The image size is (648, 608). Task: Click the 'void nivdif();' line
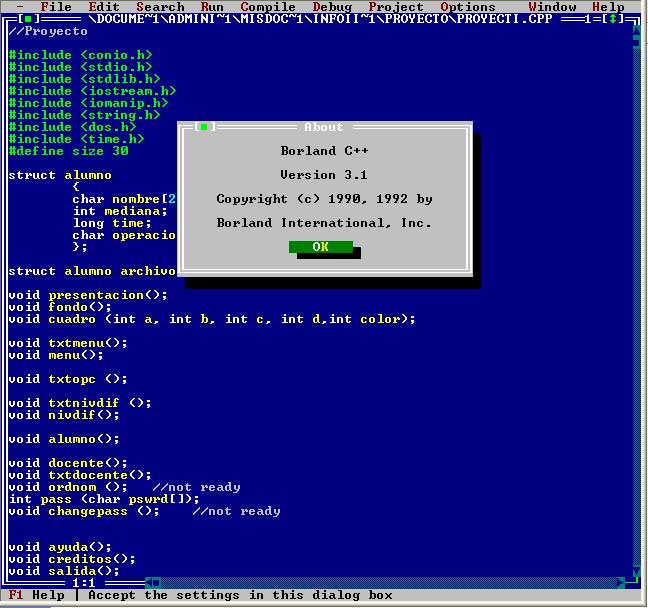click(x=64, y=415)
